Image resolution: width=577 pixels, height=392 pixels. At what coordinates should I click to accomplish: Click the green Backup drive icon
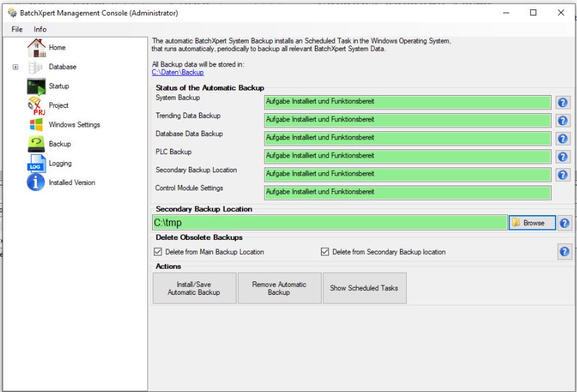coord(36,144)
